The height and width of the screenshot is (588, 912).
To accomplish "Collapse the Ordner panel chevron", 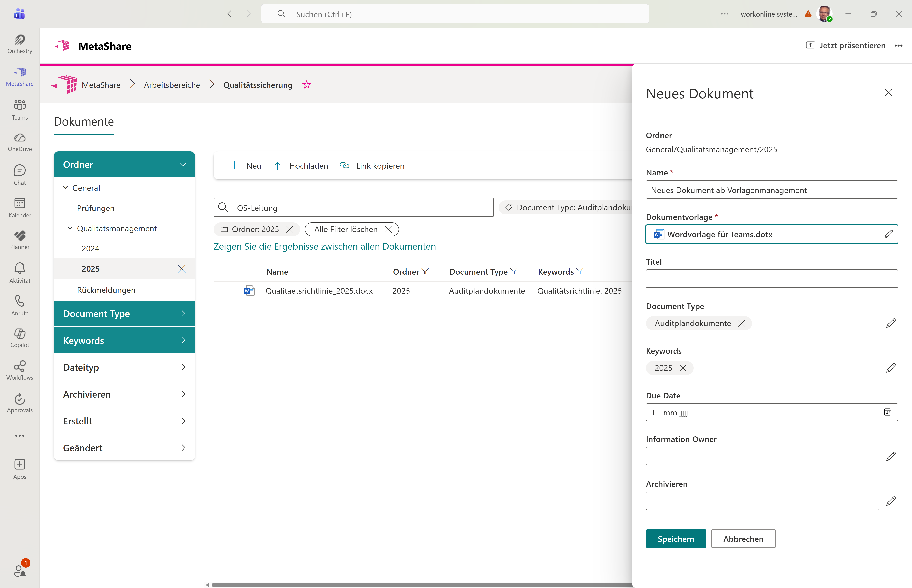I will tap(183, 165).
